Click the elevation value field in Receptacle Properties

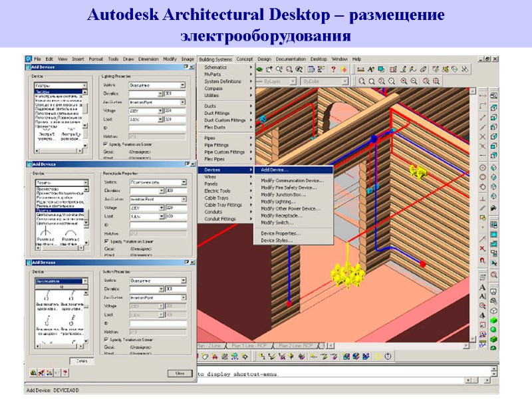tap(176, 191)
